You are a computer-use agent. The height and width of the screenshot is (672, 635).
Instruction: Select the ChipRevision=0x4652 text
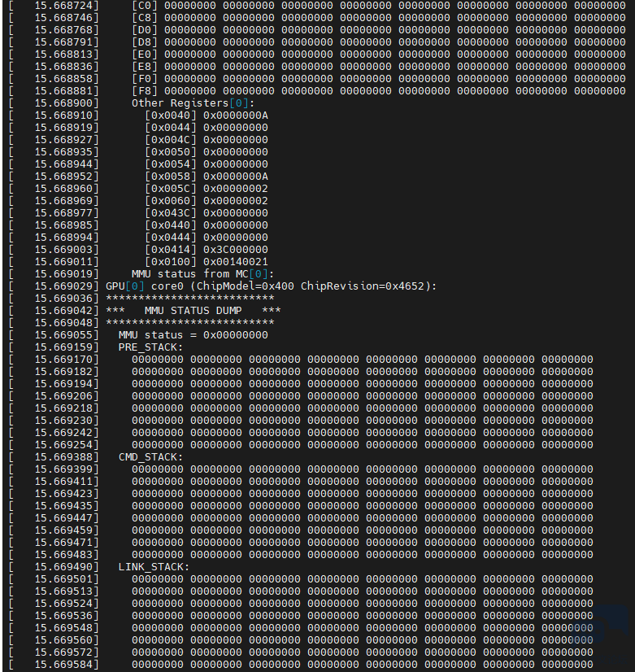(363, 286)
